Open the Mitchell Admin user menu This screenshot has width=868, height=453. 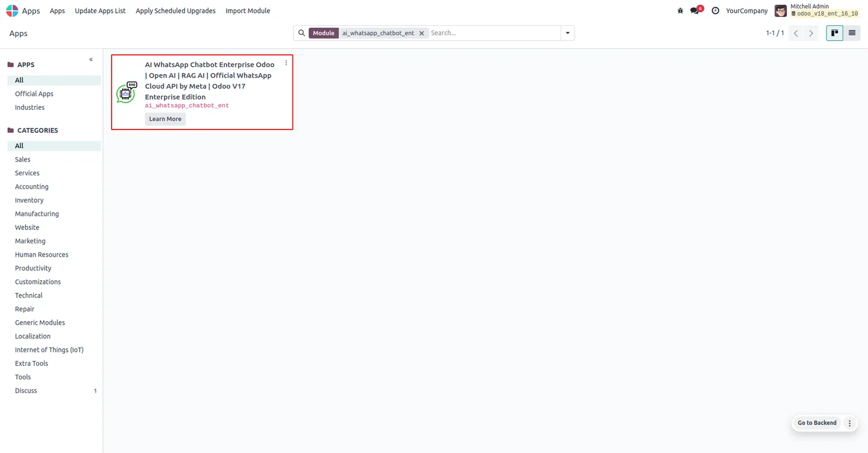(818, 10)
